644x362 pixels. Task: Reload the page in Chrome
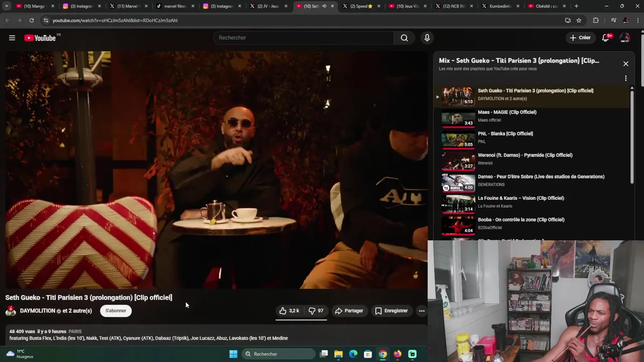coord(31,20)
